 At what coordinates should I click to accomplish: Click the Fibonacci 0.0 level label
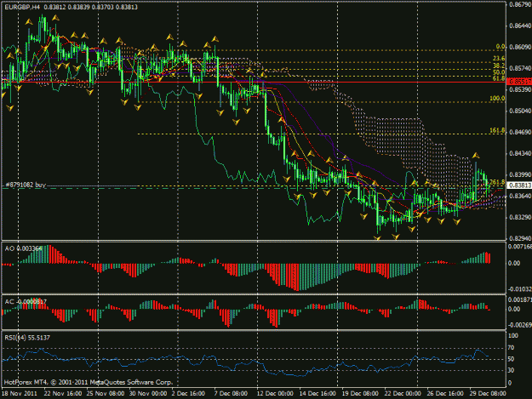(501, 47)
